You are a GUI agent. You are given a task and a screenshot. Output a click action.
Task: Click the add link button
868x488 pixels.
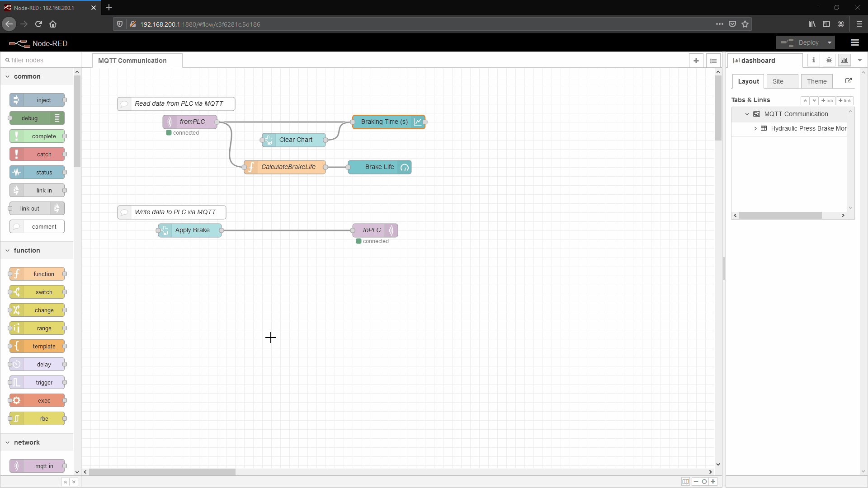tap(844, 101)
